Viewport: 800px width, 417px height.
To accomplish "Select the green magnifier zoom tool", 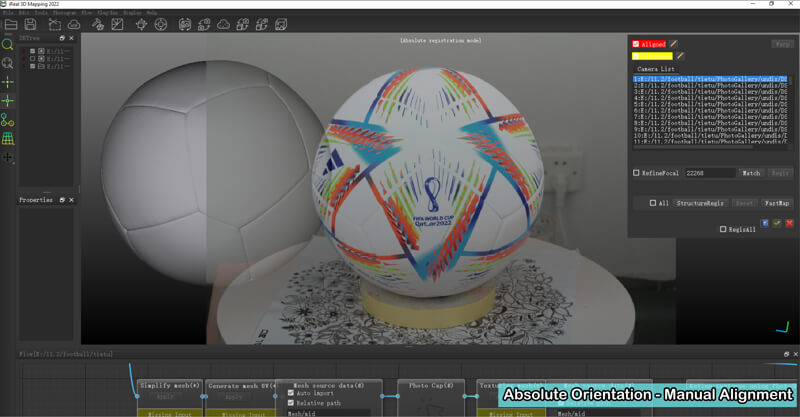I will pos(7,44).
